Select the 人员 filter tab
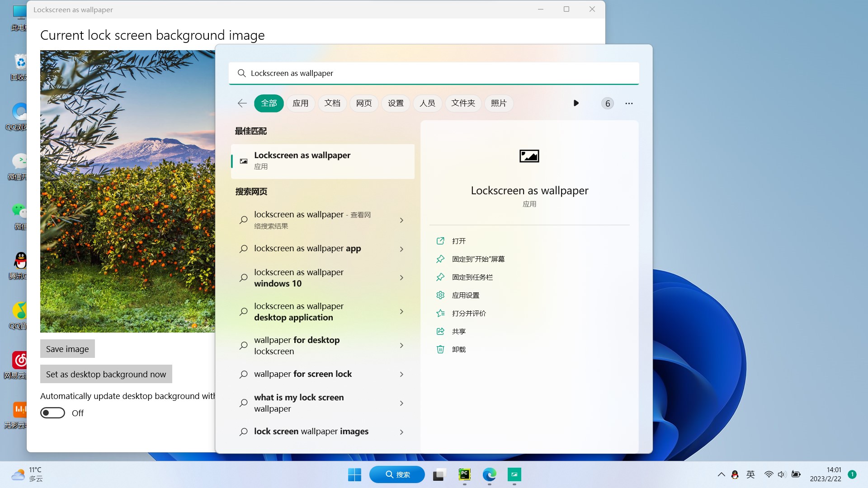 [x=427, y=103]
